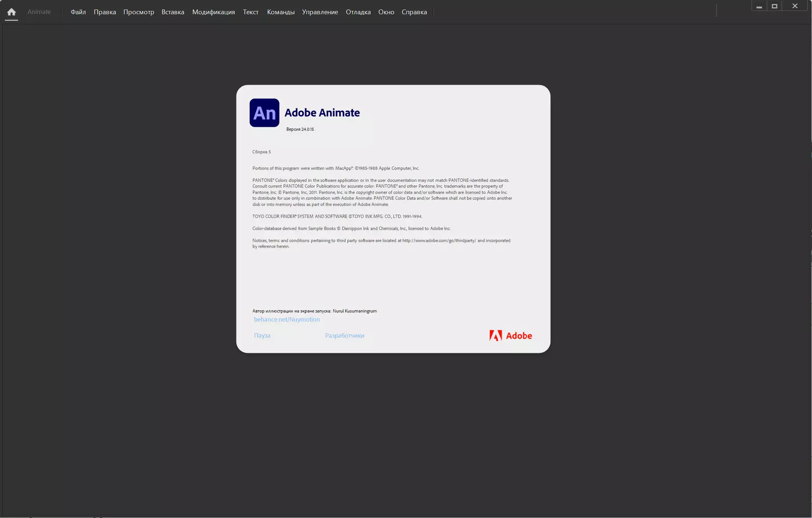Click the red Adobe logo

pyautogui.click(x=510, y=336)
